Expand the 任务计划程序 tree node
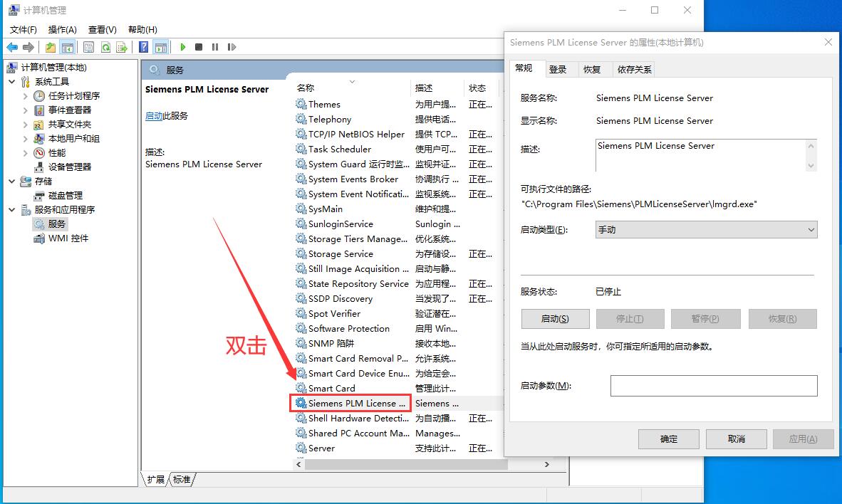Screen dimensions: 842x504 (x=26, y=96)
